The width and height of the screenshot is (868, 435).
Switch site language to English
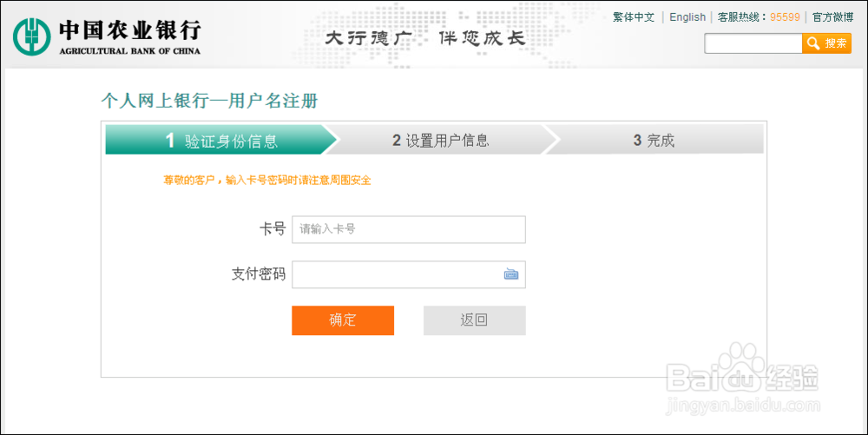[687, 17]
